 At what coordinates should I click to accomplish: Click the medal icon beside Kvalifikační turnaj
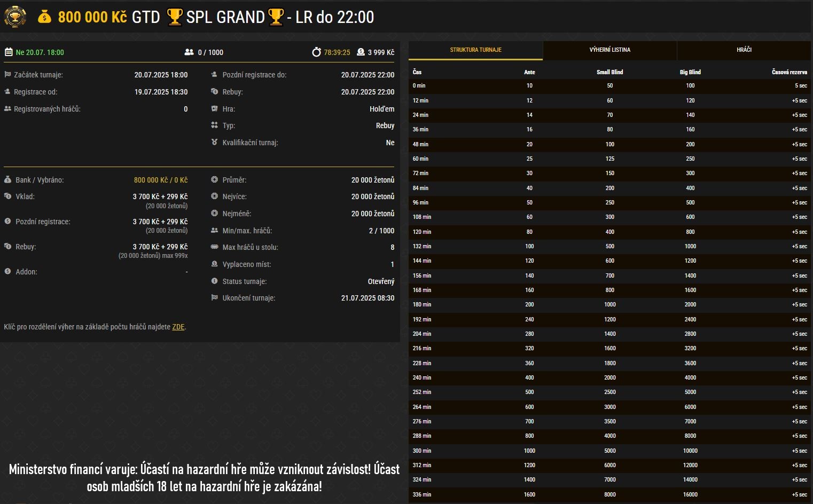(x=214, y=142)
